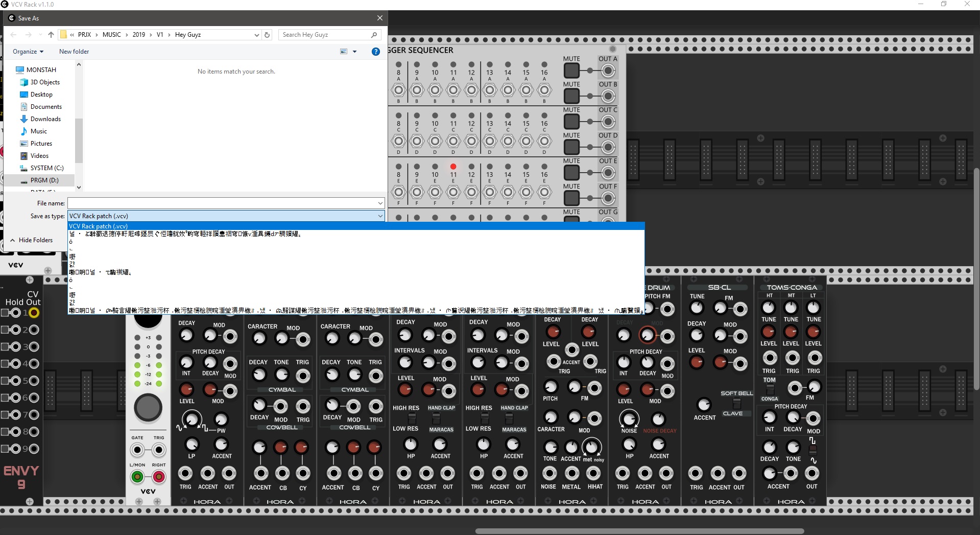Select Documents in navigation pane
This screenshot has height=535, width=980.
(x=46, y=107)
